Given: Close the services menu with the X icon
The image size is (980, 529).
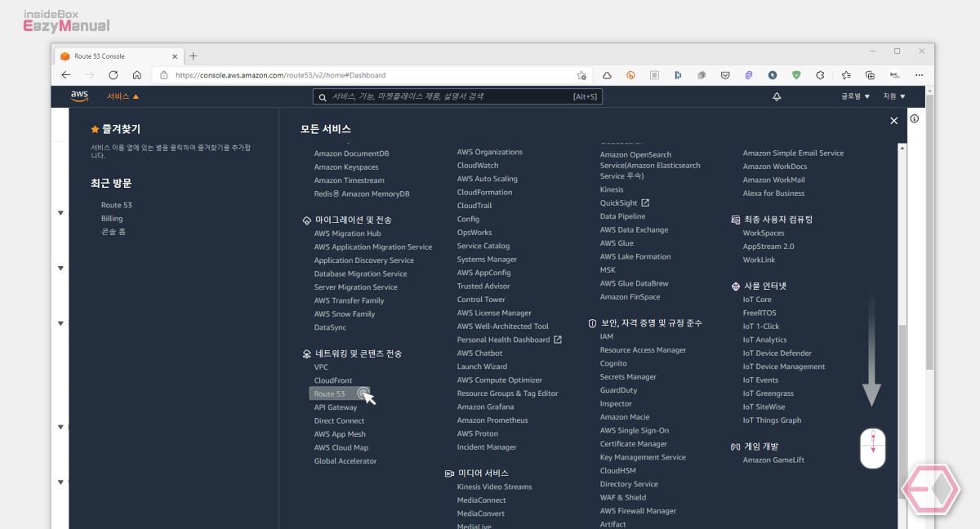Looking at the screenshot, I should point(893,121).
